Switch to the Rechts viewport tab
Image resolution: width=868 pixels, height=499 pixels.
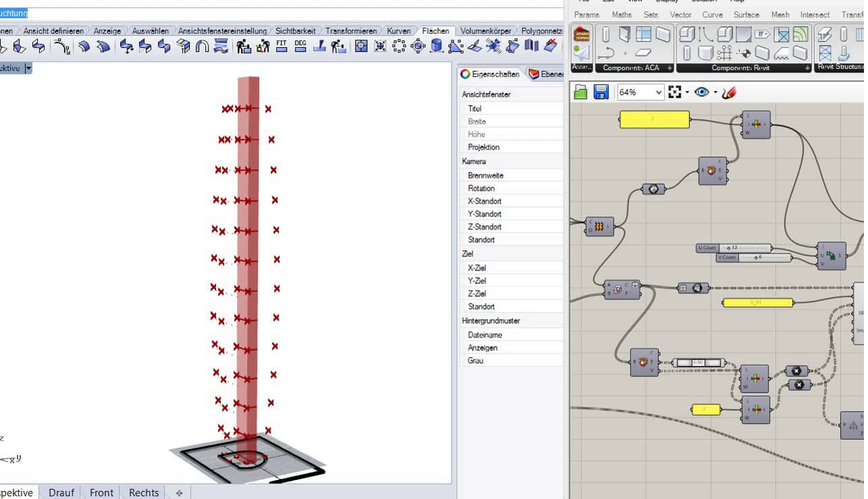pyautogui.click(x=144, y=492)
